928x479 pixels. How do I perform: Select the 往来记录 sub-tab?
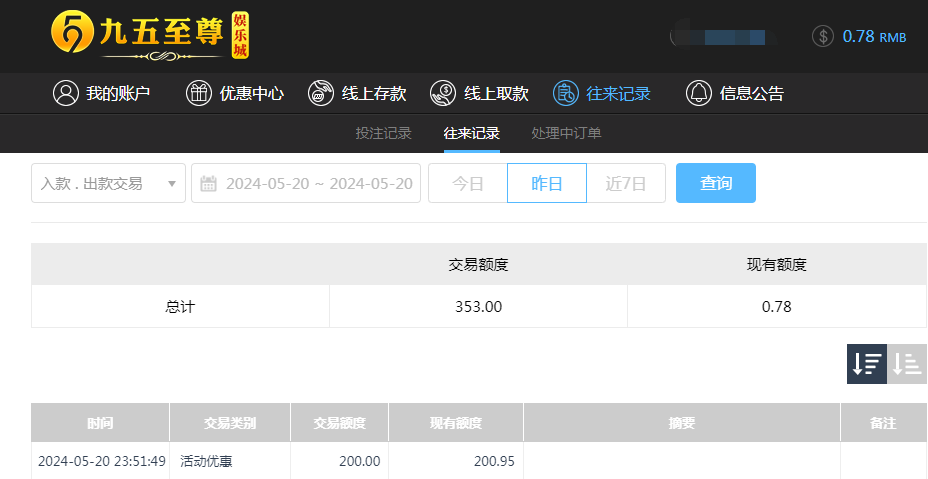pos(472,133)
